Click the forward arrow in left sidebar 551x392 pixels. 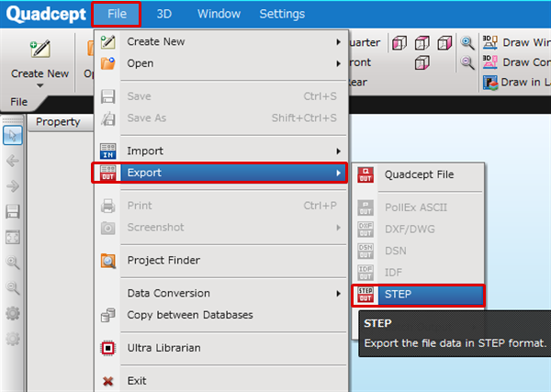13,185
